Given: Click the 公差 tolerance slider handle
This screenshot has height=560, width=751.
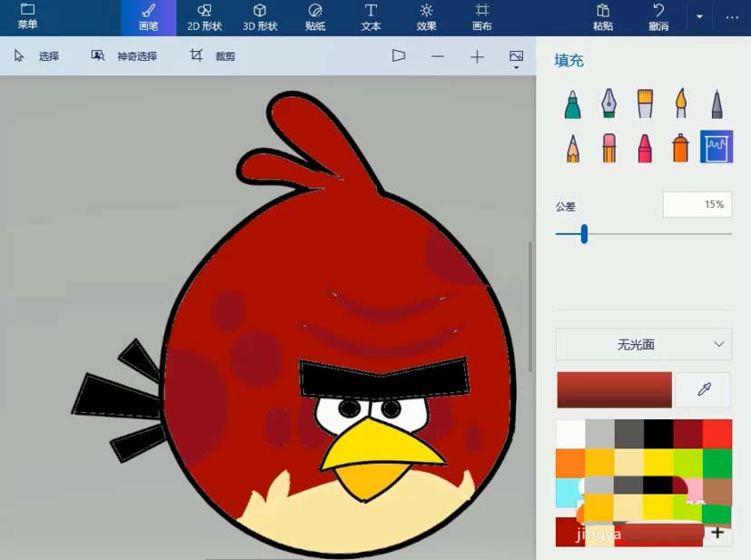Looking at the screenshot, I should 584,234.
